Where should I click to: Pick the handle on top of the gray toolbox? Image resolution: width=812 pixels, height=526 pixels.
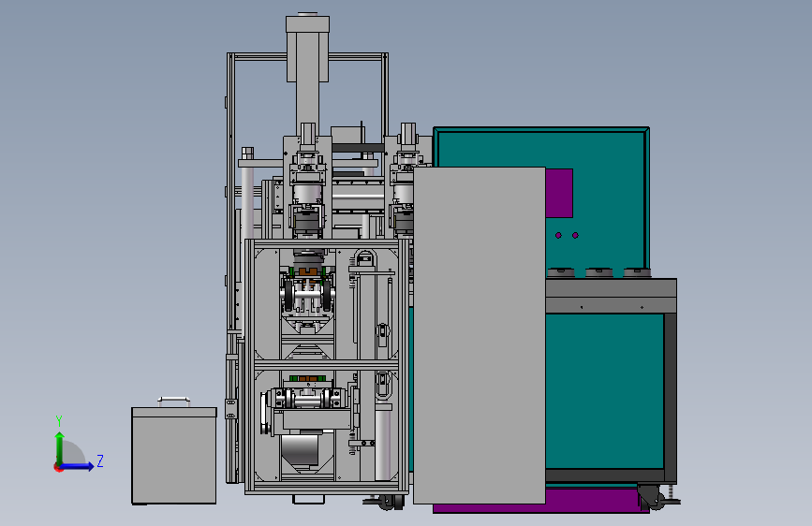click(x=174, y=401)
